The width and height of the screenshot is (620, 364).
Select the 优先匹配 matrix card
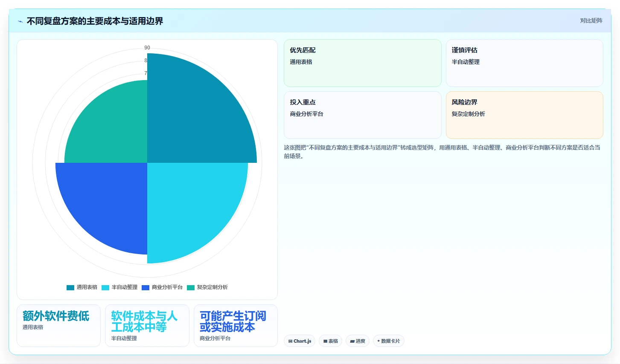coord(363,63)
